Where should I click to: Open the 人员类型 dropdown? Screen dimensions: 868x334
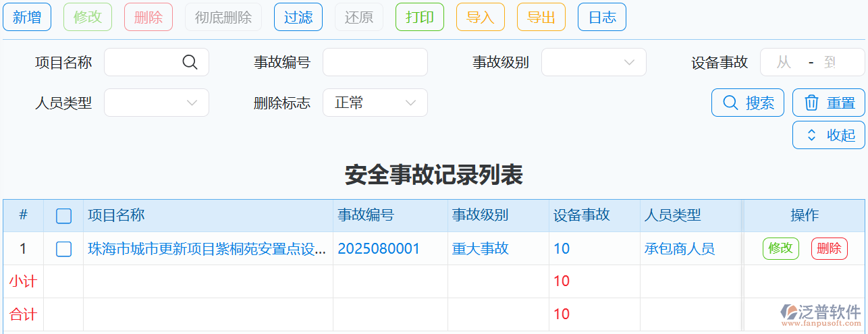157,103
